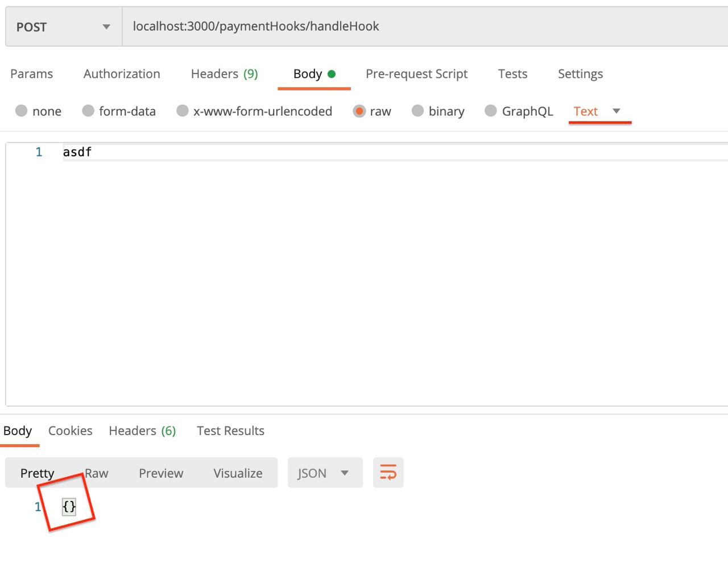The image size is (728, 575).
Task: Choose the GraphQL body type
Action: click(x=491, y=111)
